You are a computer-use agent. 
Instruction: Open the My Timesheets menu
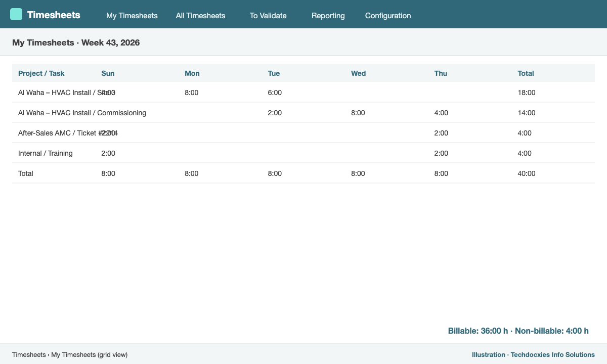coord(132,16)
